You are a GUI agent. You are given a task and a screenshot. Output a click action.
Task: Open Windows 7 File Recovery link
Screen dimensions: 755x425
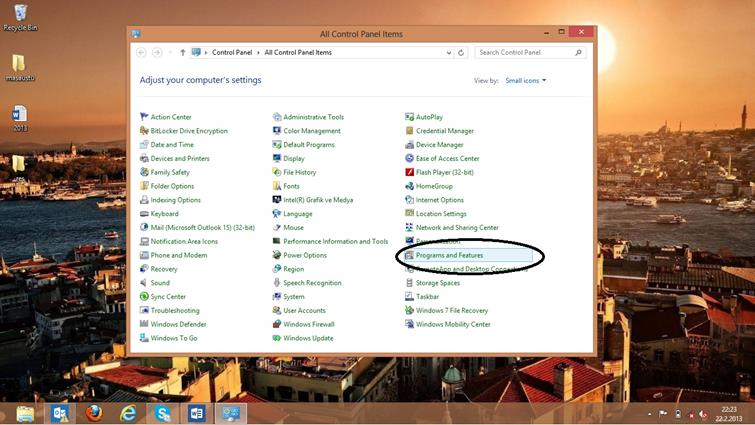point(452,310)
